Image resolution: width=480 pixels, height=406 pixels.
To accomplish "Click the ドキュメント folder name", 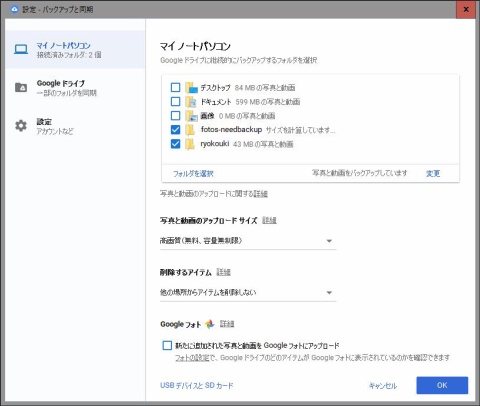I will (x=216, y=102).
